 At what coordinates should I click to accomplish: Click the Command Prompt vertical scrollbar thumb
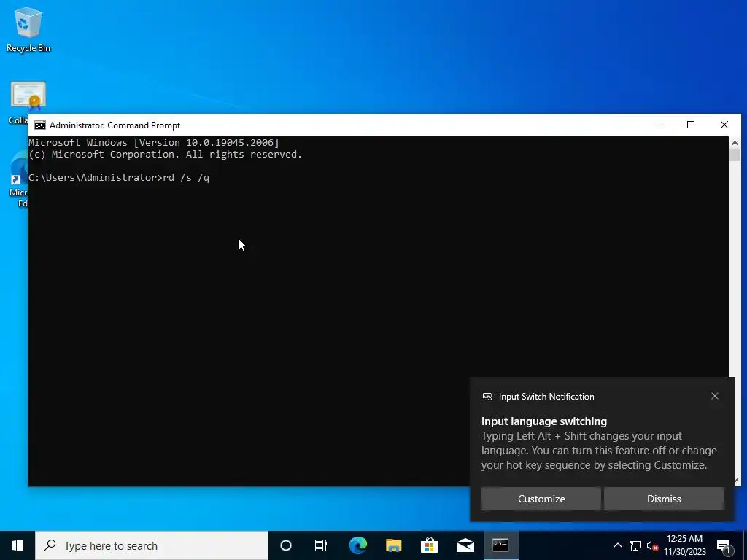click(x=734, y=155)
